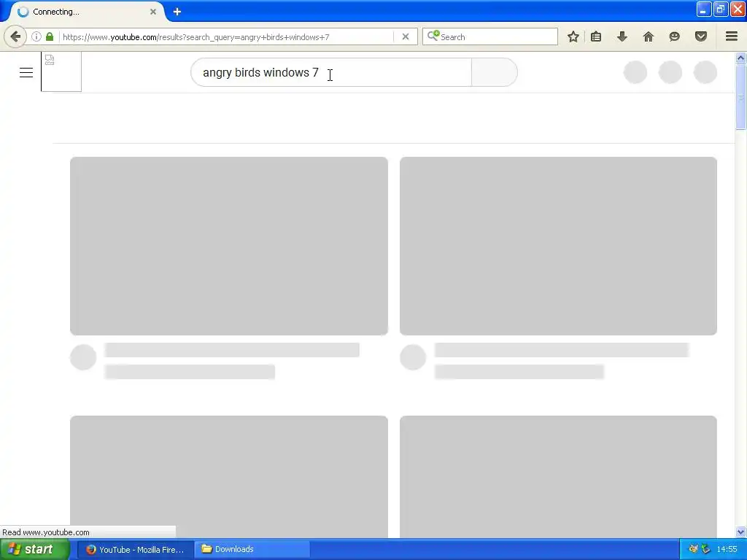The image size is (747, 560).
Task: Click the last placeholder circle in YouTube header
Action: tap(705, 72)
